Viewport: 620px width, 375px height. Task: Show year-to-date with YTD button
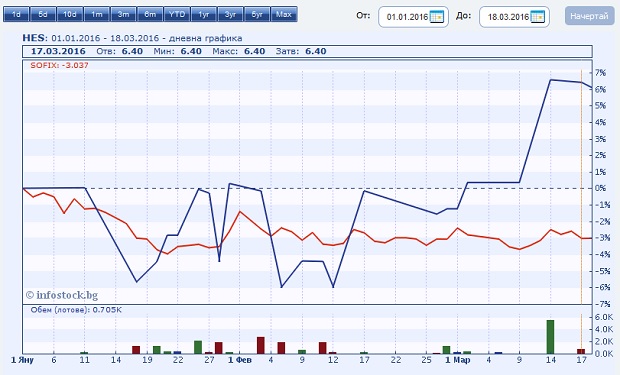coord(177,14)
